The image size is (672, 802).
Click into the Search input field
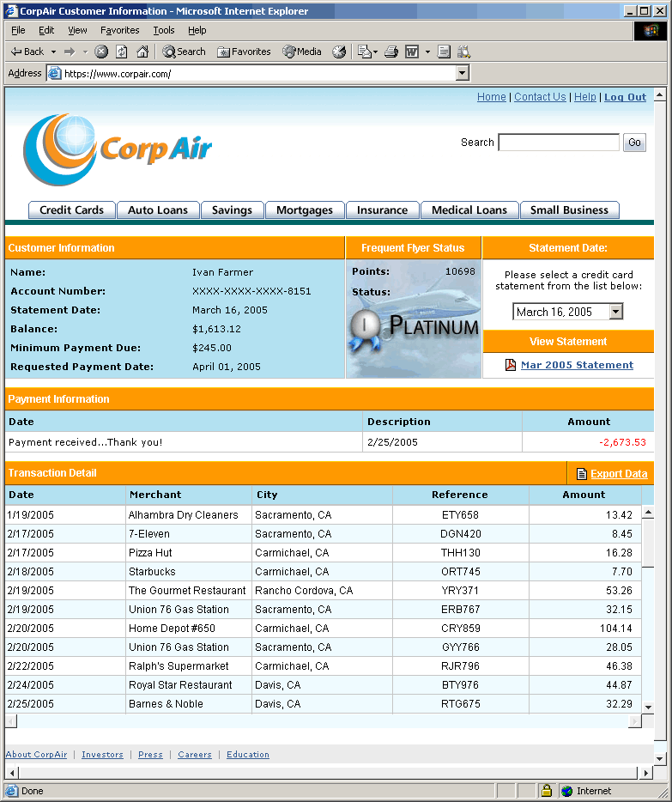click(x=559, y=143)
